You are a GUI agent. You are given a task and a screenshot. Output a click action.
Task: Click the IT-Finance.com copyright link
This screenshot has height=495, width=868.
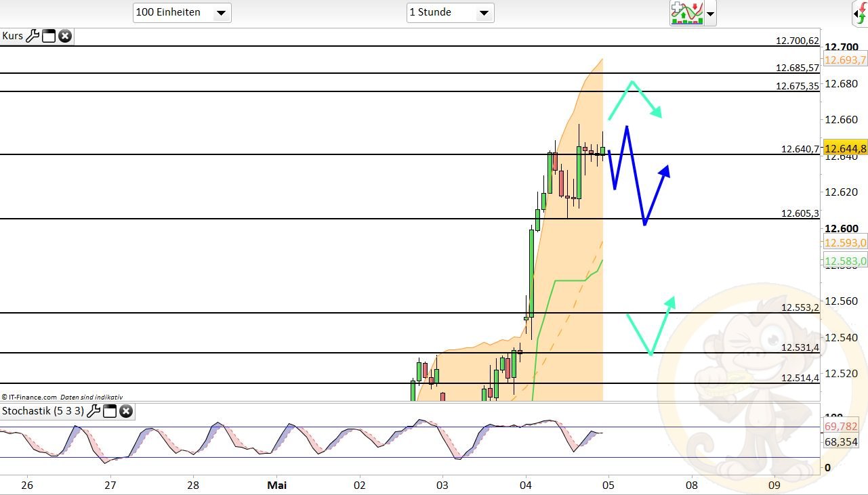pyautogui.click(x=30, y=397)
